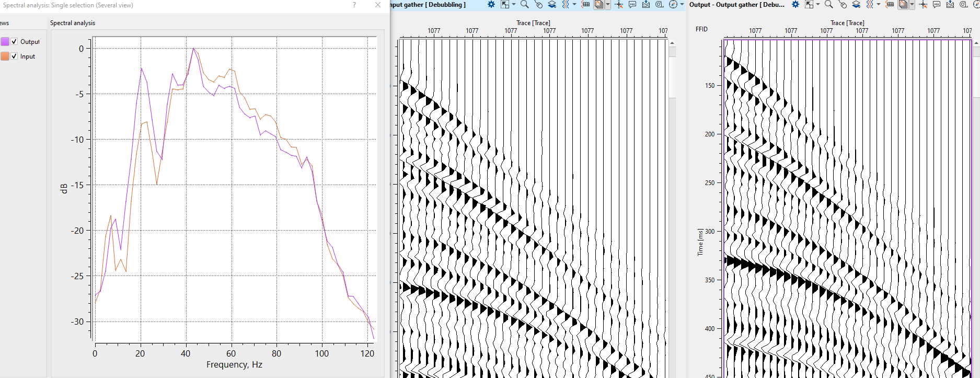This screenshot has width=980, height=378.
Task: Select measuring tape tool in Input gather toolbar
Action: tap(660, 5)
